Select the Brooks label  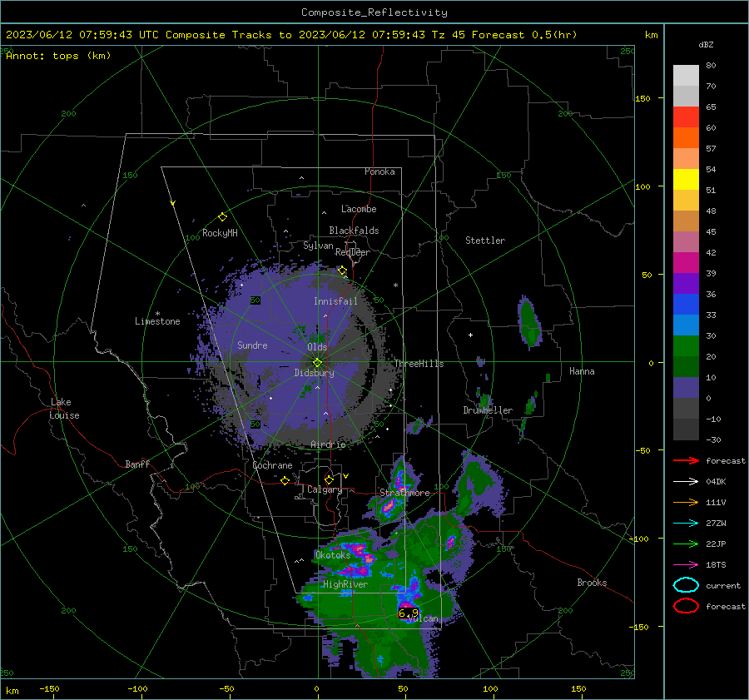592,583
